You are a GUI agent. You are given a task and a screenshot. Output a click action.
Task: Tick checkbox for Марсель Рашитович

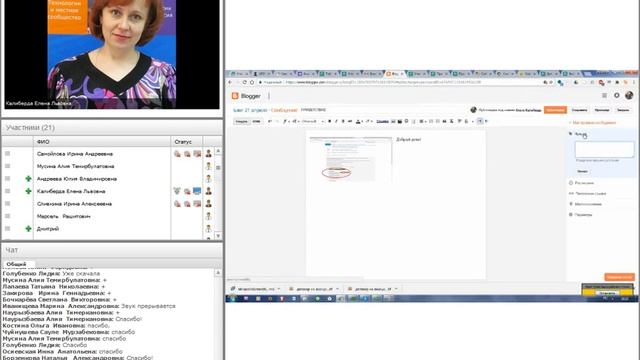tap(7, 216)
